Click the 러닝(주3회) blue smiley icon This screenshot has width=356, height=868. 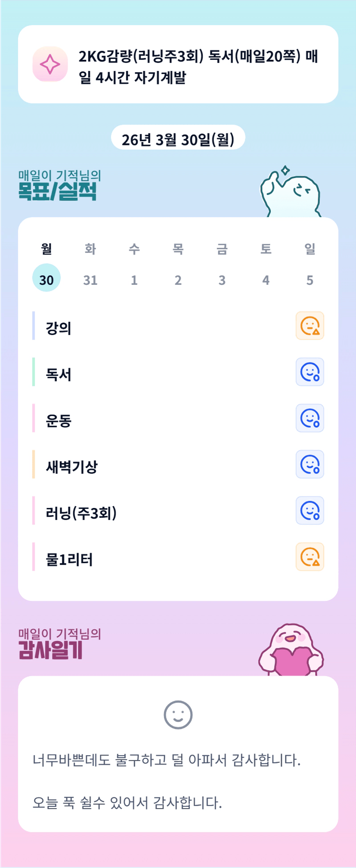point(310,511)
